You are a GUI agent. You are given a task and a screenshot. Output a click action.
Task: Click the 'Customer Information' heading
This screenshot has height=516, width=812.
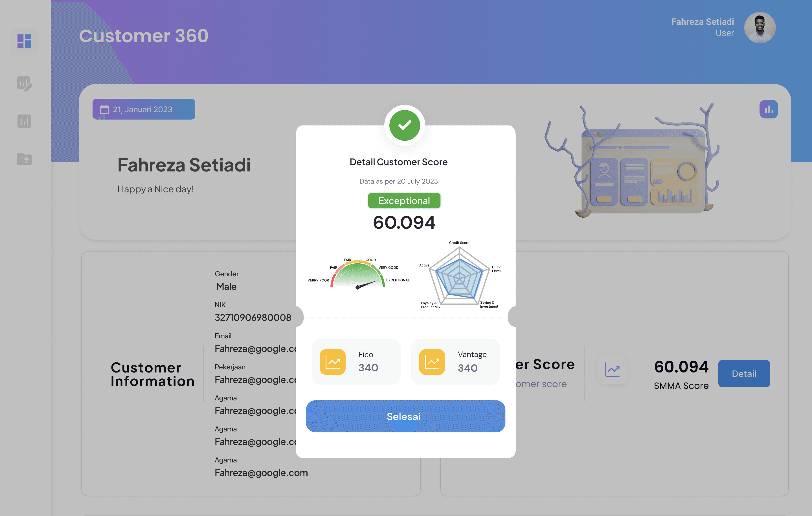(x=152, y=374)
